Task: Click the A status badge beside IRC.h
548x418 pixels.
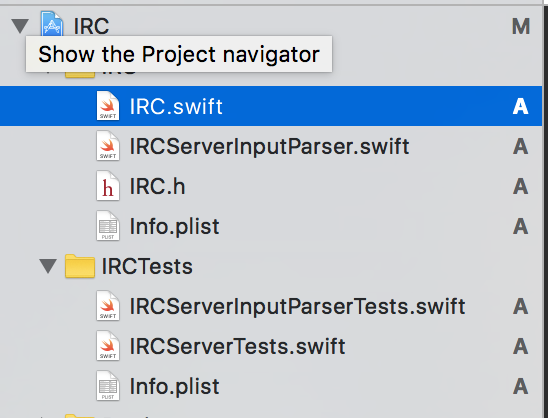Action: coord(520,186)
